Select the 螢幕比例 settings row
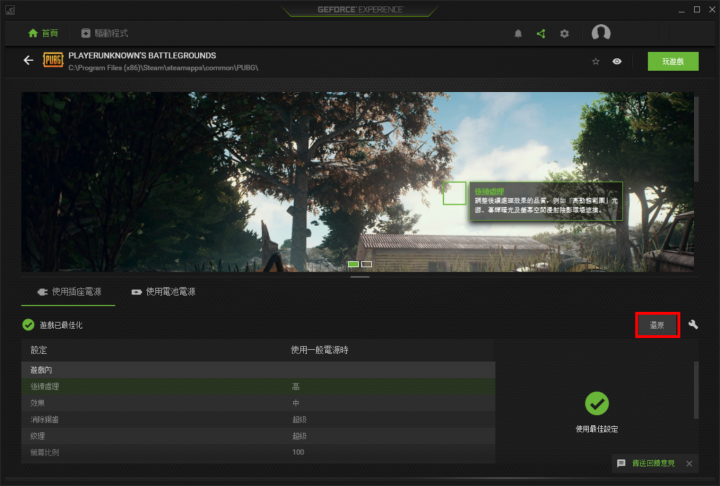 (x=258, y=452)
